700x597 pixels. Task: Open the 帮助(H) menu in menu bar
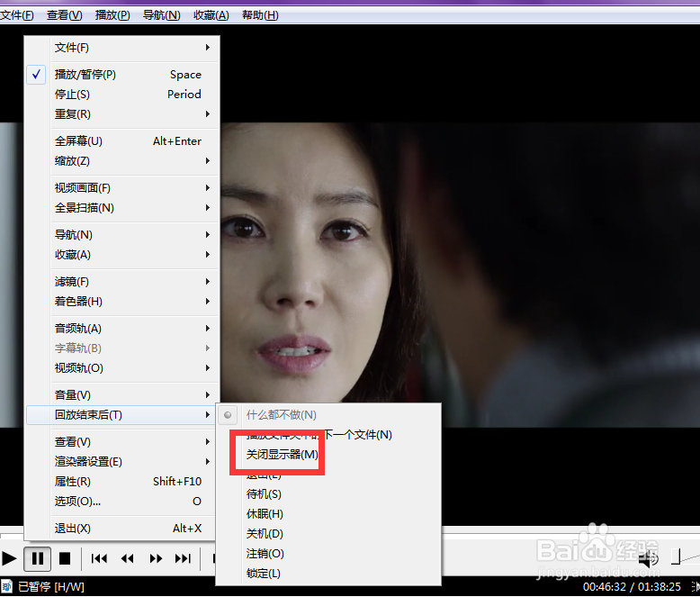tap(260, 15)
